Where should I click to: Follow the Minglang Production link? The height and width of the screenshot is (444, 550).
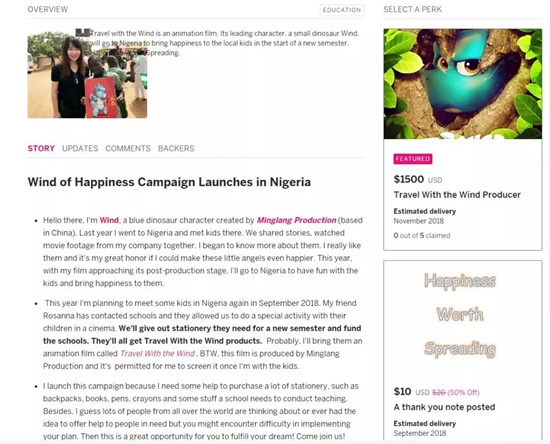[296, 220]
